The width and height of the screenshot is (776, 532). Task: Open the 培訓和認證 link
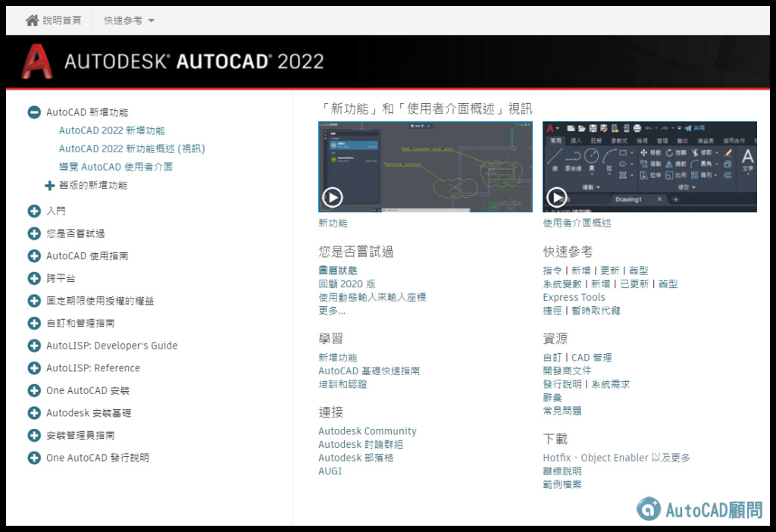[x=343, y=384]
